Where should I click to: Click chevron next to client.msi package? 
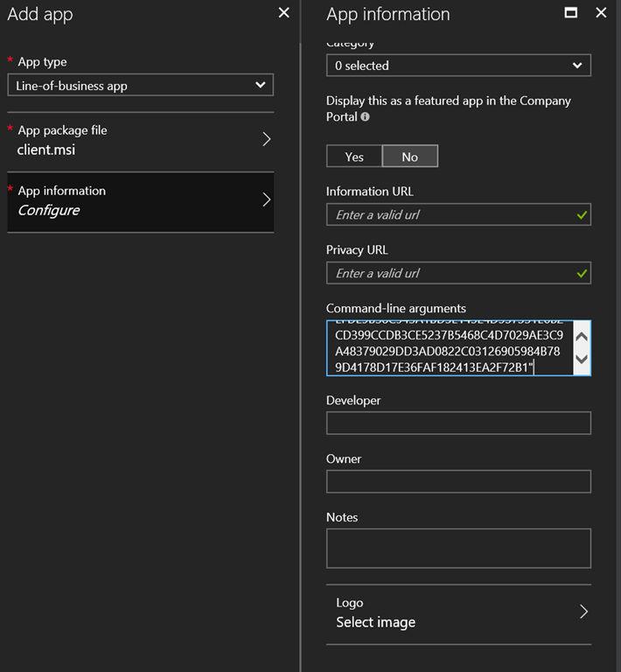point(267,139)
